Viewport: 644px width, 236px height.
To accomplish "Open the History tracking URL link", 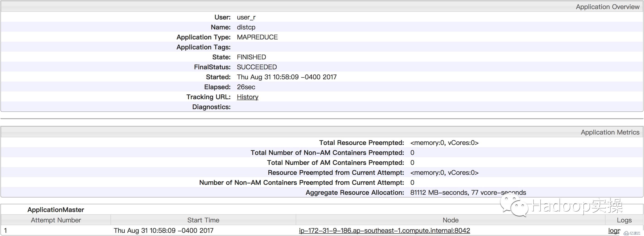I will (x=248, y=97).
